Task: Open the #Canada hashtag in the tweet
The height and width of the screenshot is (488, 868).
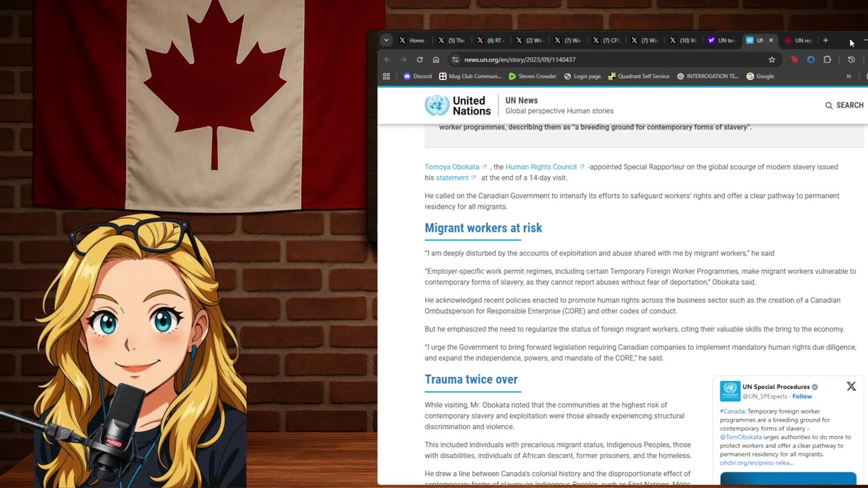Action: tap(732, 411)
